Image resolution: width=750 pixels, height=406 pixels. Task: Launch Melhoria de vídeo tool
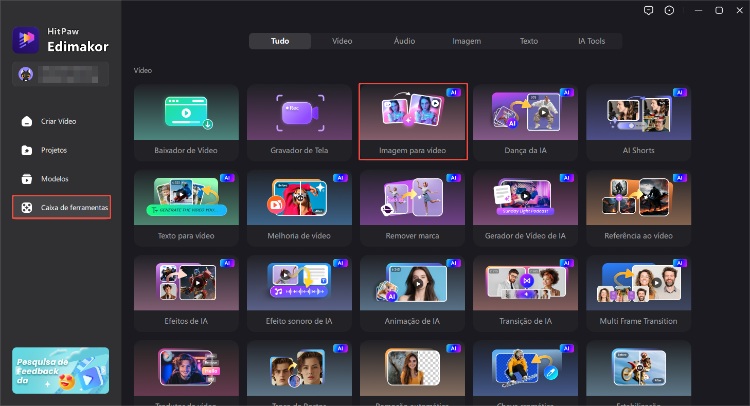[x=299, y=208]
